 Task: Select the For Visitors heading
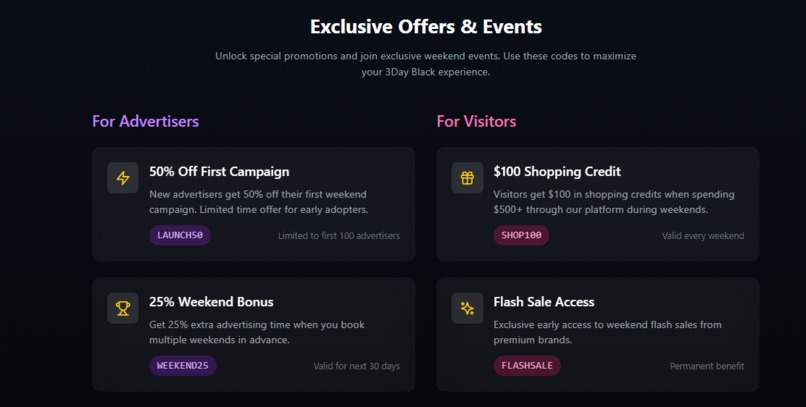tap(477, 121)
